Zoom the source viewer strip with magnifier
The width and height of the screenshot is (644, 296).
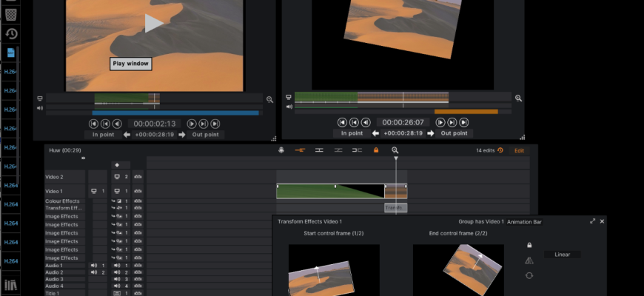(270, 99)
